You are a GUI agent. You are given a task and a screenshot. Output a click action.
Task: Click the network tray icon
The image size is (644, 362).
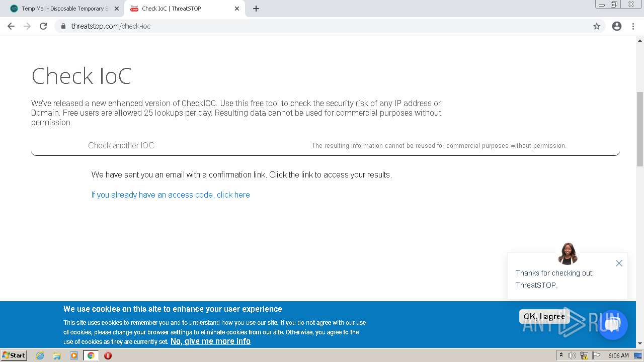[x=584, y=355]
